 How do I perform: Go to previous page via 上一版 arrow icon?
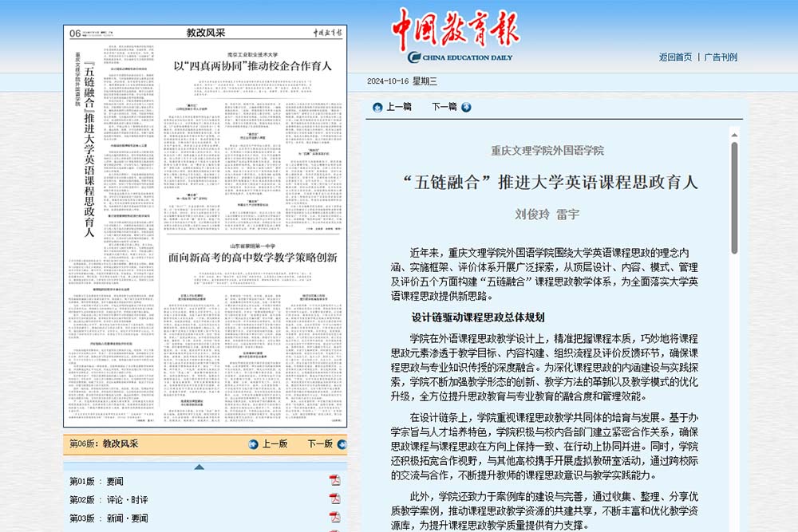(253, 444)
